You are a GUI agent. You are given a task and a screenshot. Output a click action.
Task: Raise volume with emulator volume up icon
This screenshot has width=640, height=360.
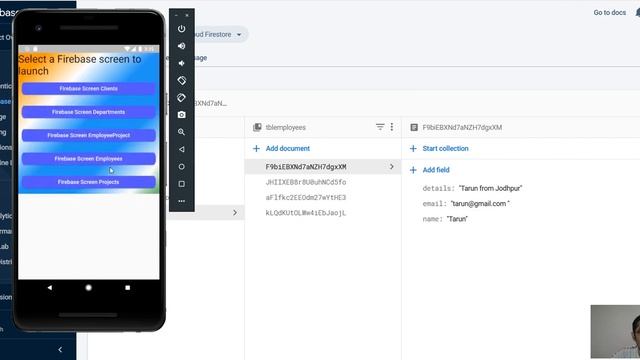point(182,46)
